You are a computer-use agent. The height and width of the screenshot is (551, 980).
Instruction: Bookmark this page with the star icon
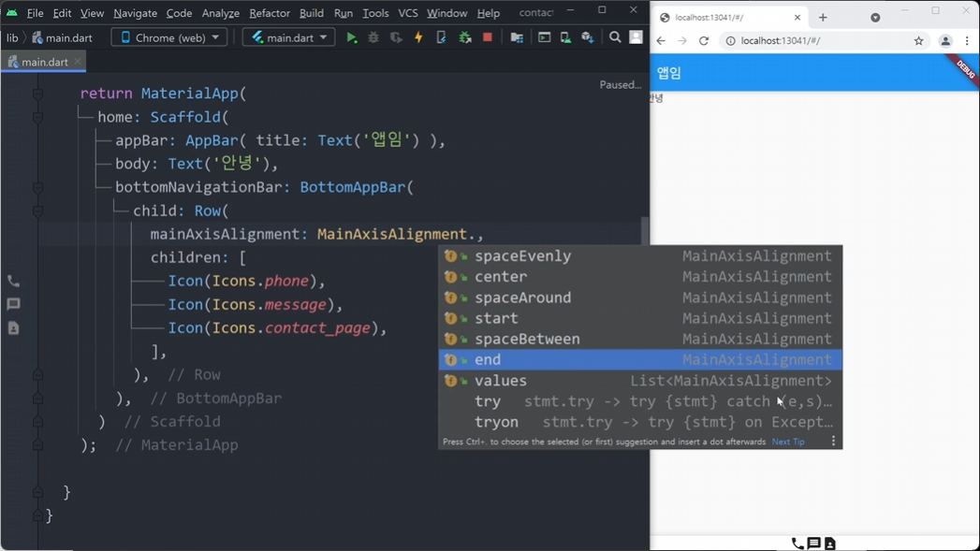coord(919,40)
